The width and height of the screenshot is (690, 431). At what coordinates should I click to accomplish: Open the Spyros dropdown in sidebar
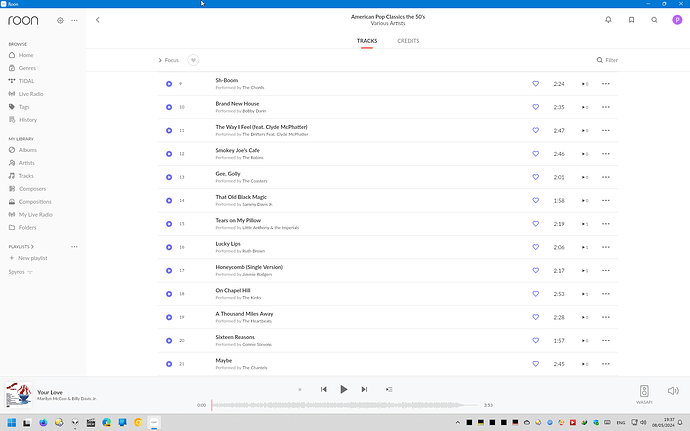[x=21, y=272]
